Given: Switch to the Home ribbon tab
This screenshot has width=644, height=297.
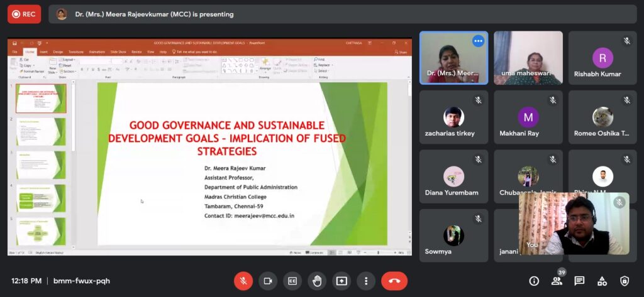Looking at the screenshot, I should click(x=30, y=52).
